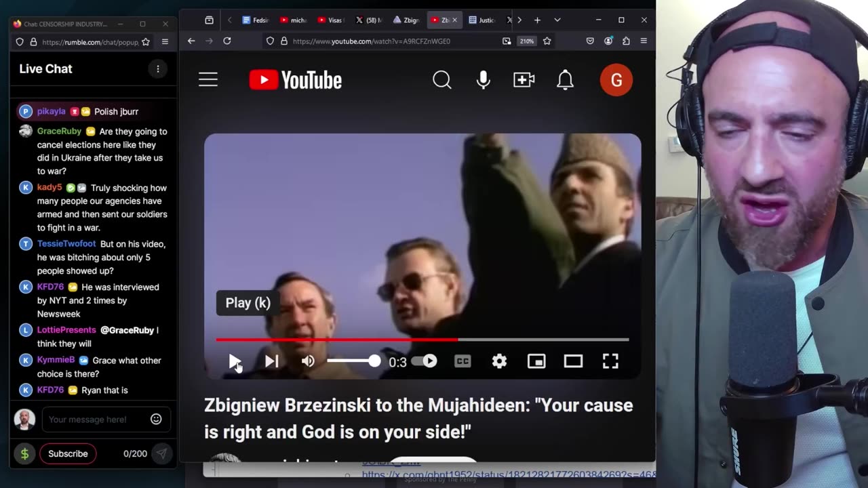The width and height of the screenshot is (868, 488).
Task: Open the G account avatar menu
Action: coord(616,80)
